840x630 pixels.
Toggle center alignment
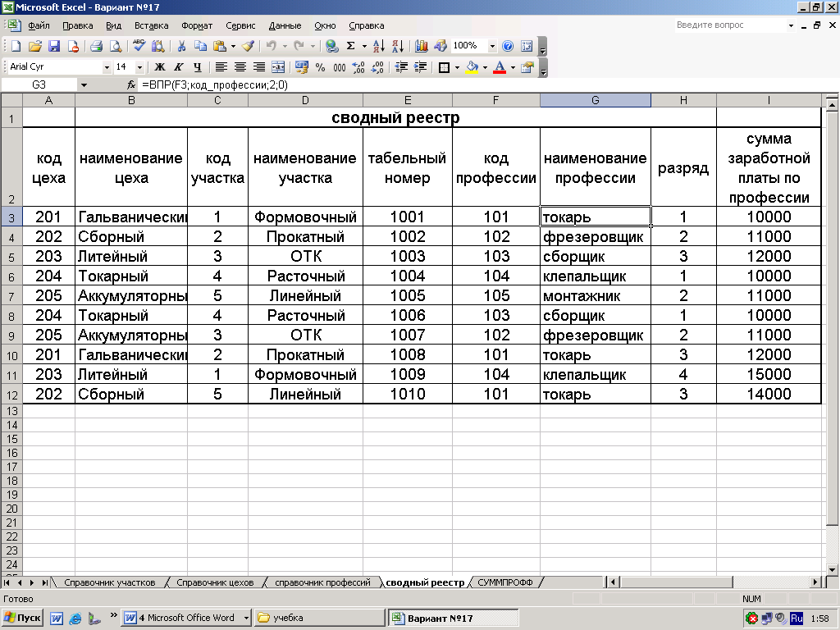[240, 67]
